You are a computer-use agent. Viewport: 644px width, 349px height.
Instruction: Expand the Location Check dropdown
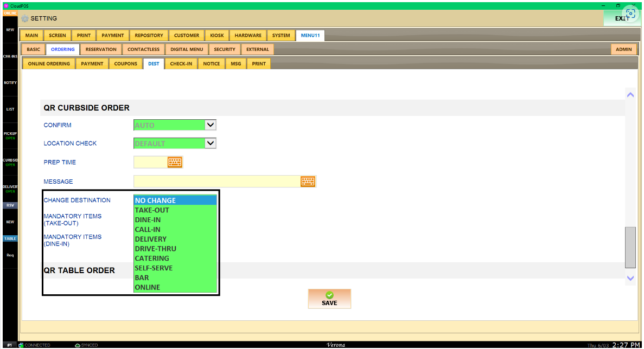point(211,144)
